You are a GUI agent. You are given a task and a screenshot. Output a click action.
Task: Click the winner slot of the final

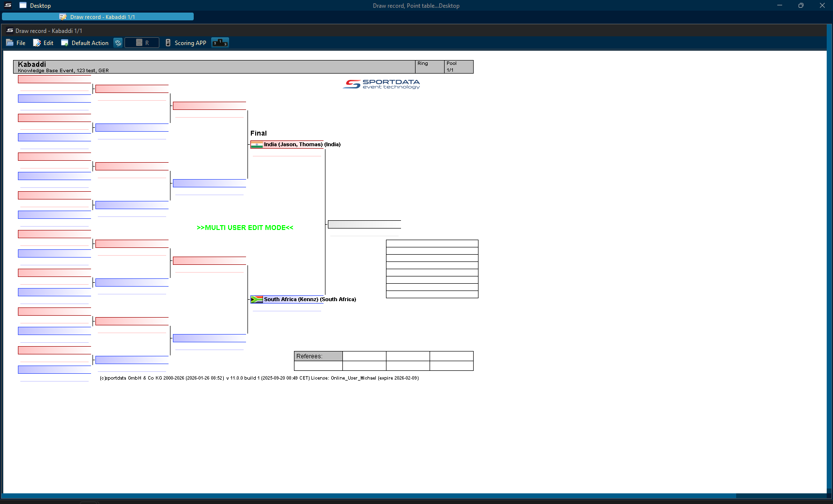point(364,225)
